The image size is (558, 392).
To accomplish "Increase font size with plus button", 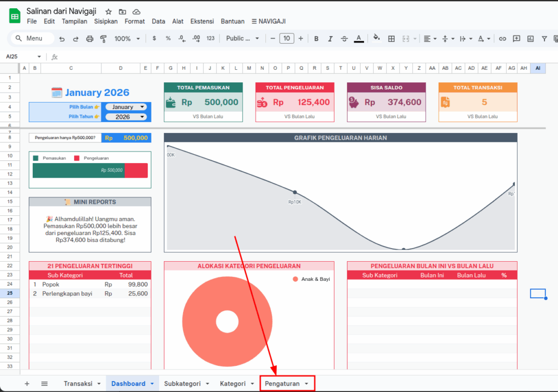I will tap(300, 39).
